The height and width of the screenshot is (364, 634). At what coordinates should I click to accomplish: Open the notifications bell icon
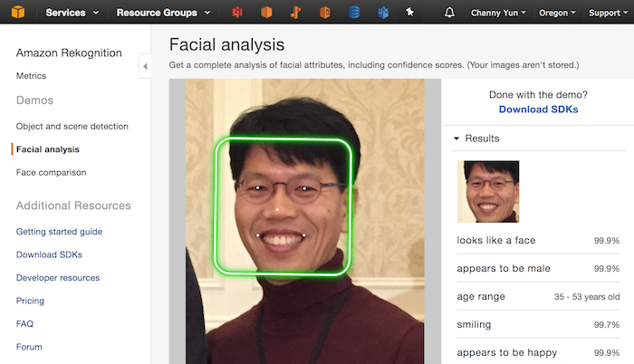click(450, 13)
